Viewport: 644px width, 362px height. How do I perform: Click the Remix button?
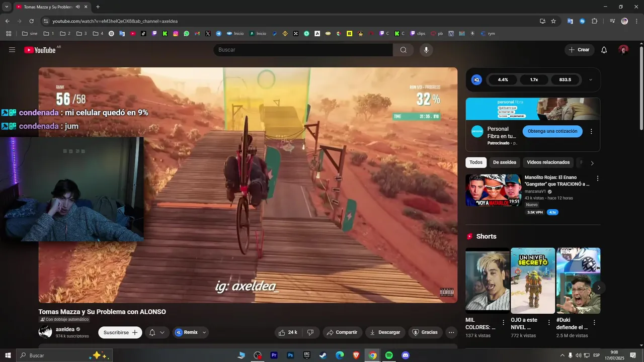[186, 332]
